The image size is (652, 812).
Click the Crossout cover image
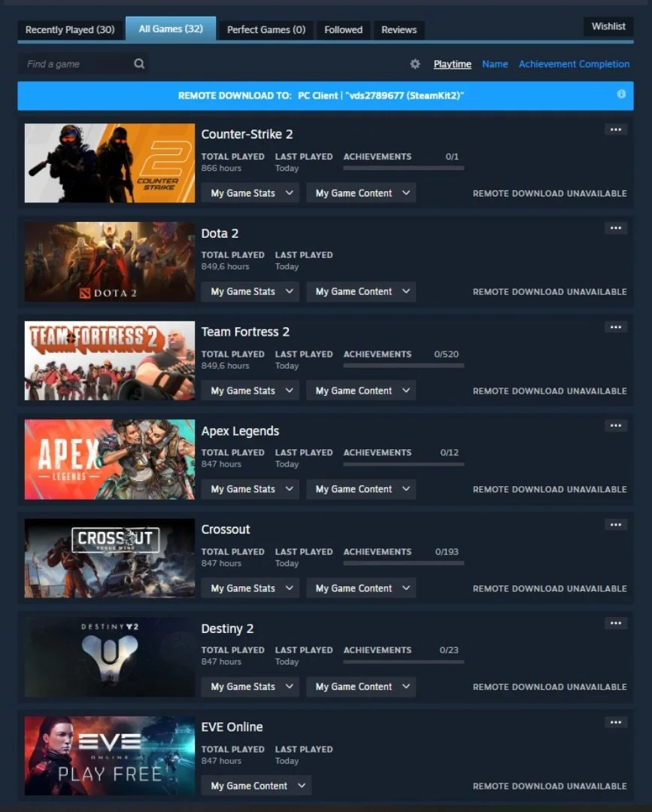coord(110,558)
